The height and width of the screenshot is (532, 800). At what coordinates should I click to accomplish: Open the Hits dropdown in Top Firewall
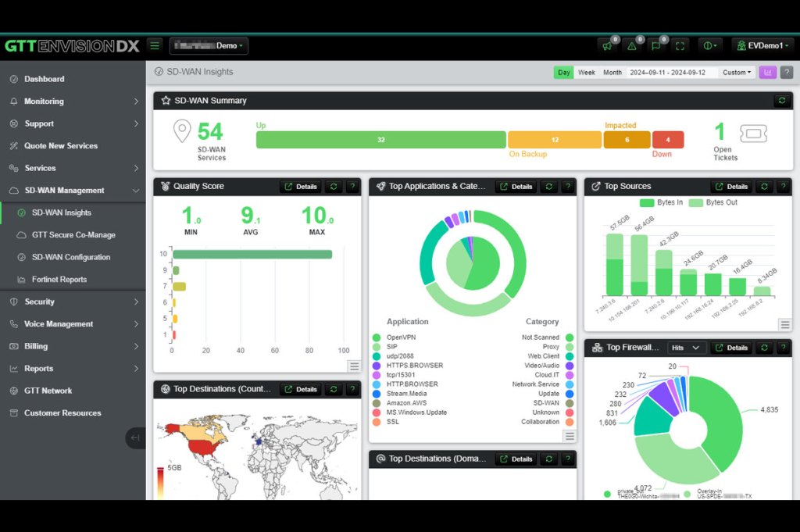click(685, 348)
